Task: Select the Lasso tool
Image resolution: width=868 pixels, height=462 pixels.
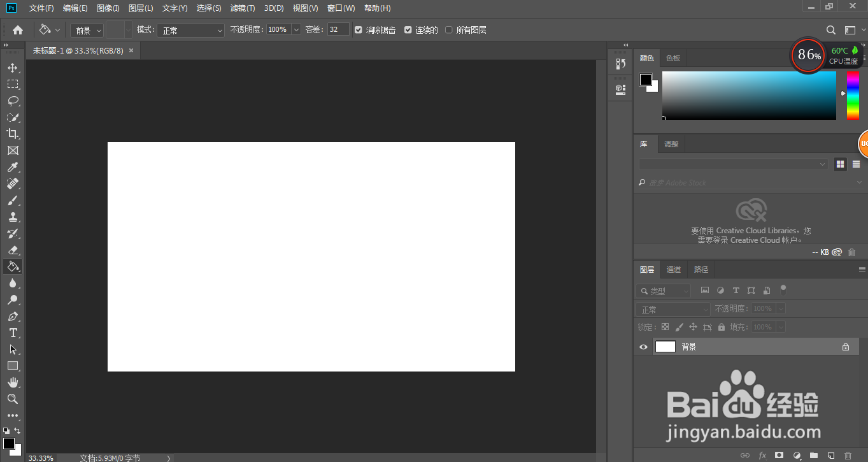Action: (13, 101)
